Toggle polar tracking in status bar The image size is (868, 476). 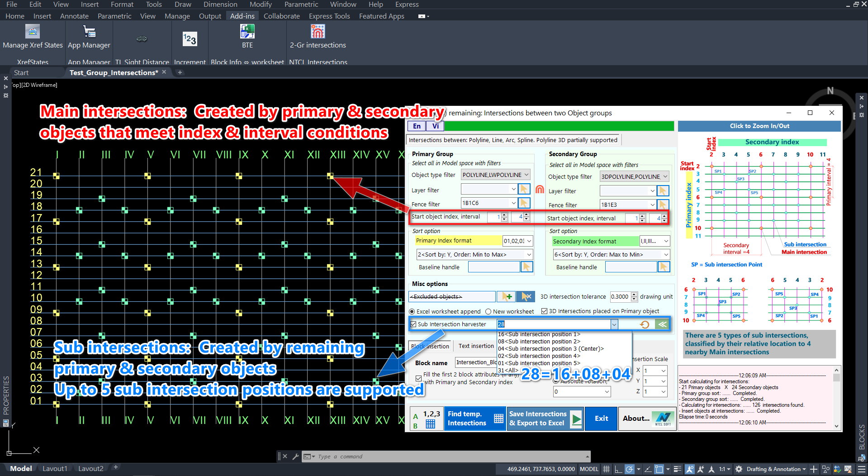pyautogui.click(x=629, y=469)
